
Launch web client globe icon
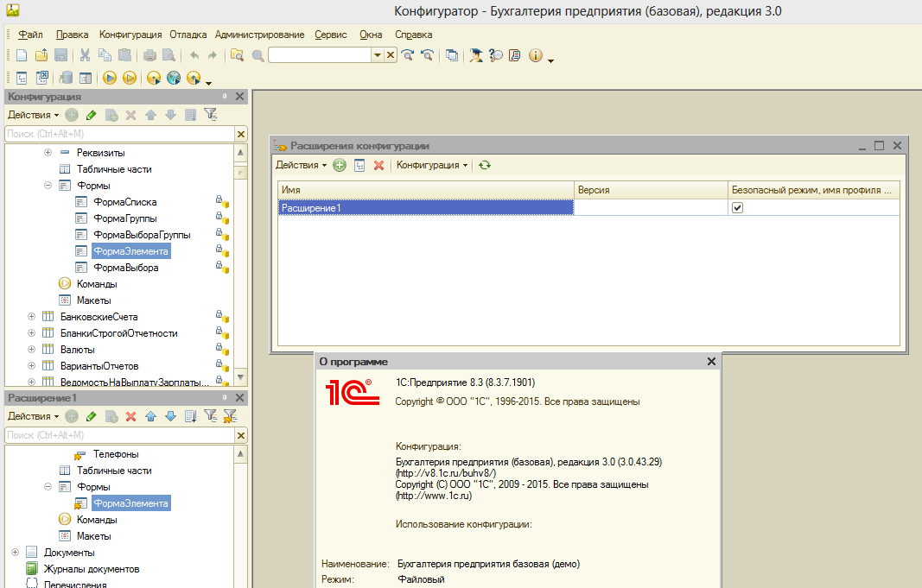point(174,78)
